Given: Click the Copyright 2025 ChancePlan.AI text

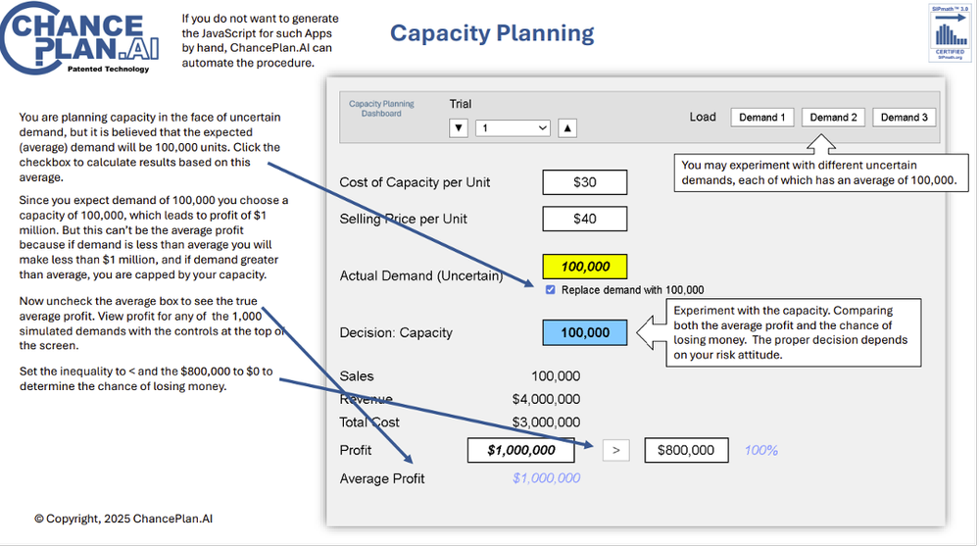Looking at the screenshot, I should (123, 519).
